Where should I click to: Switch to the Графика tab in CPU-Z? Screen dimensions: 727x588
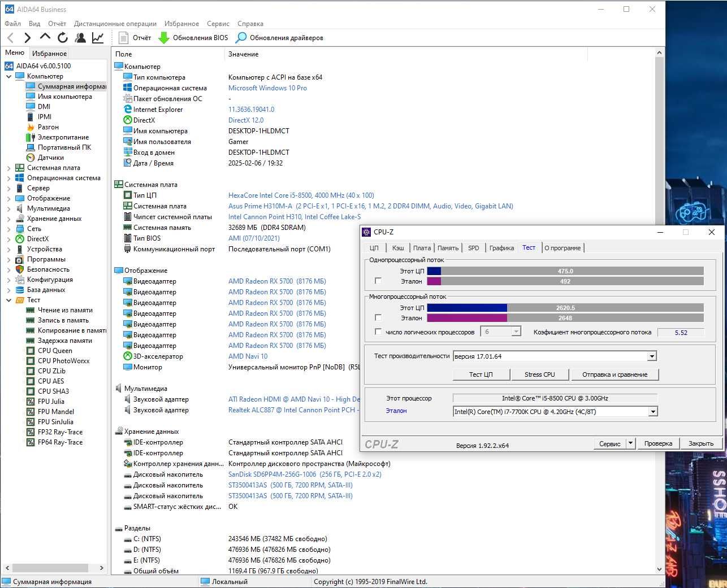pos(501,248)
